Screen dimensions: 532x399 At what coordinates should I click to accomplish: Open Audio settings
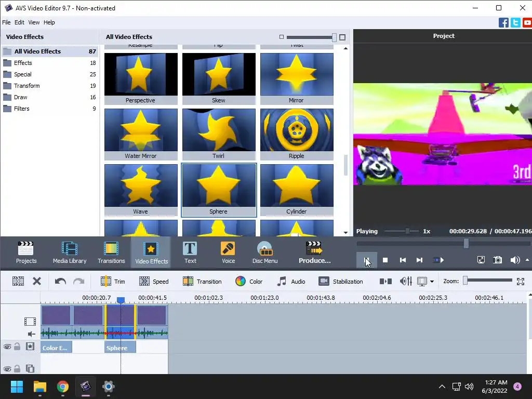(291, 281)
